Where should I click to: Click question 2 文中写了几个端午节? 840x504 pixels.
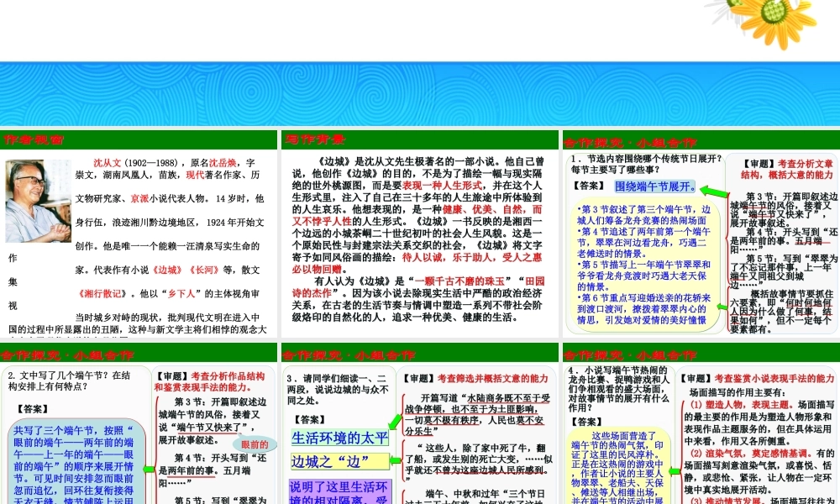click(70, 381)
